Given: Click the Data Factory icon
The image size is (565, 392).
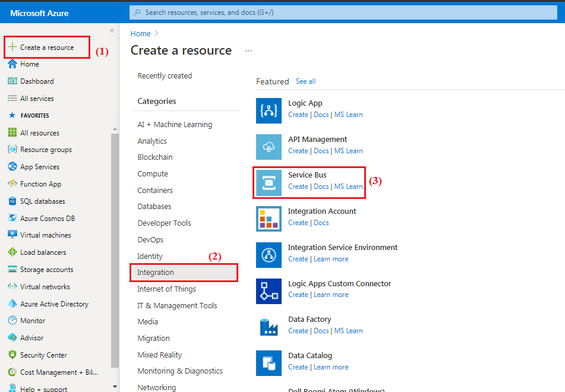Looking at the screenshot, I should tap(269, 327).
